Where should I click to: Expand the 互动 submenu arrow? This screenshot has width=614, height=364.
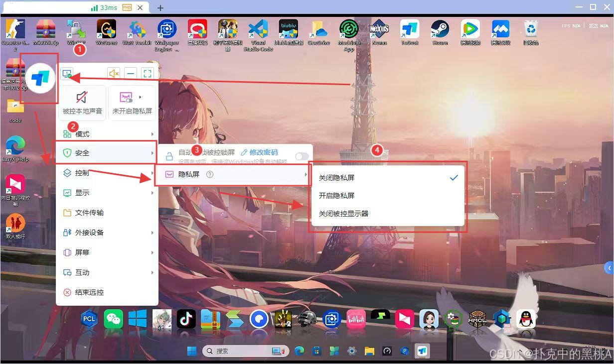point(153,272)
